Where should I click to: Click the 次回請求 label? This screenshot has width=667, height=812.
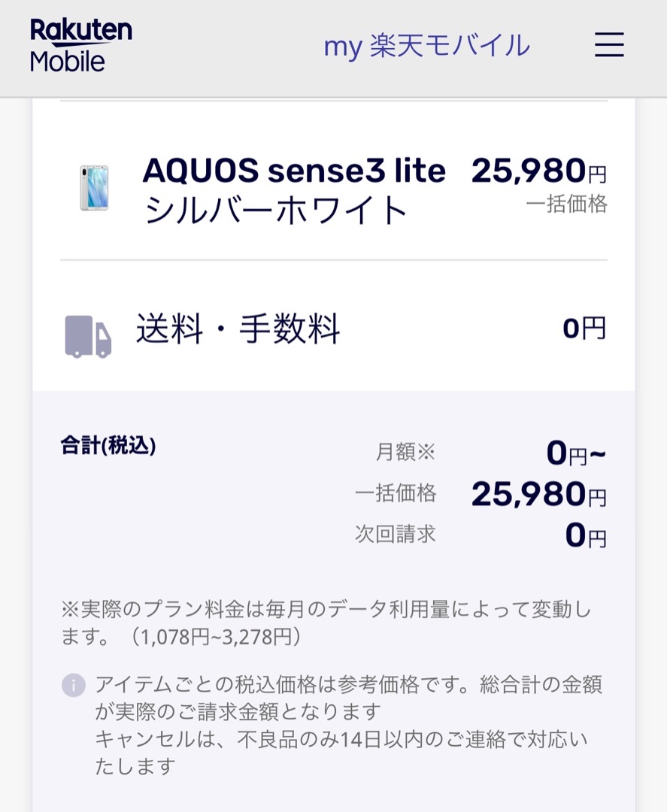click(x=395, y=534)
